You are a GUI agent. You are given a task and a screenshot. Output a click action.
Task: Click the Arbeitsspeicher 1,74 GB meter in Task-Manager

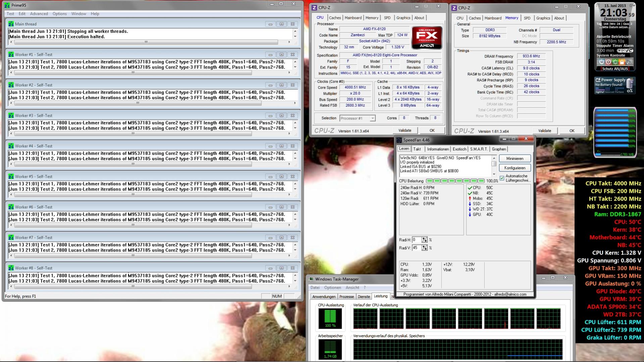[x=330, y=349]
